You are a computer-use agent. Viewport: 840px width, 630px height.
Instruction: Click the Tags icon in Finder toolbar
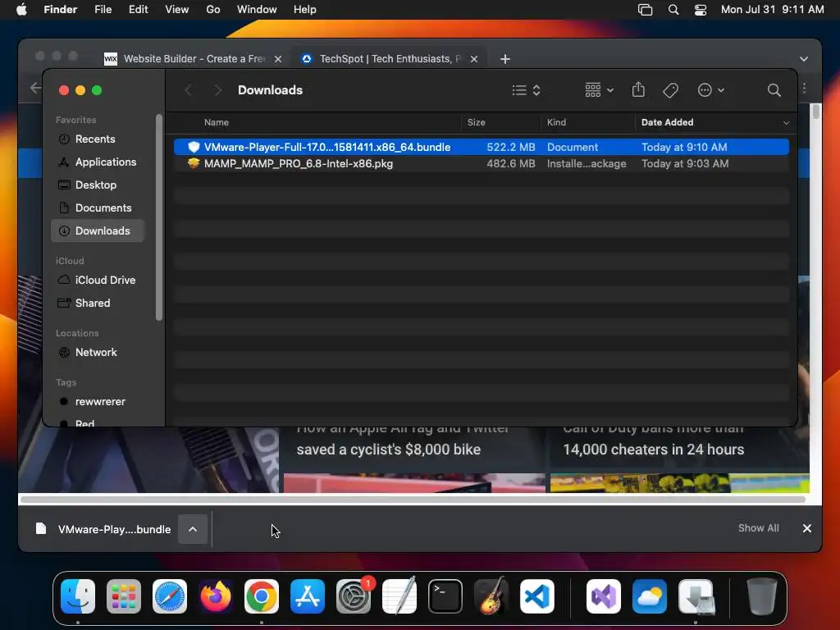pos(670,90)
